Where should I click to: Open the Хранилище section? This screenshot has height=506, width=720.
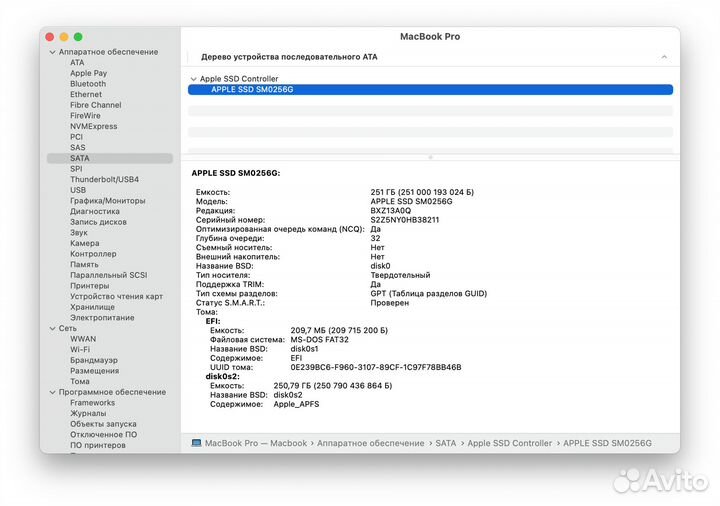point(92,307)
